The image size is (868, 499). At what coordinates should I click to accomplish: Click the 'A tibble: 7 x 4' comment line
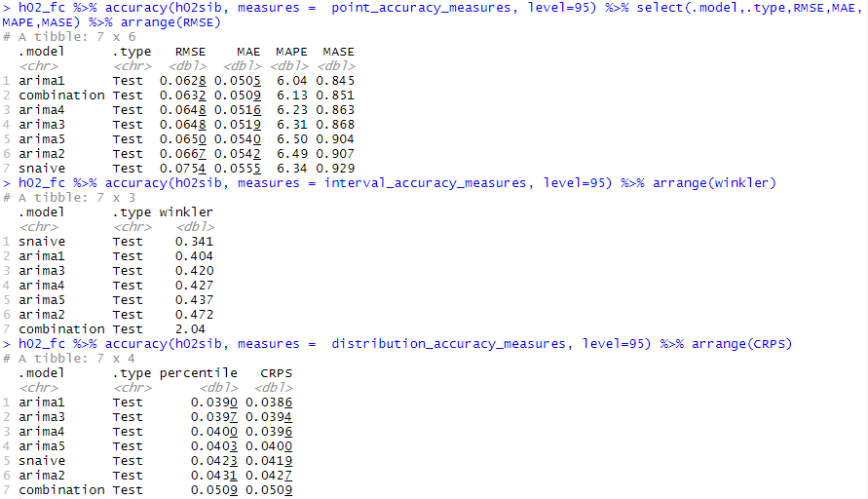point(69,359)
